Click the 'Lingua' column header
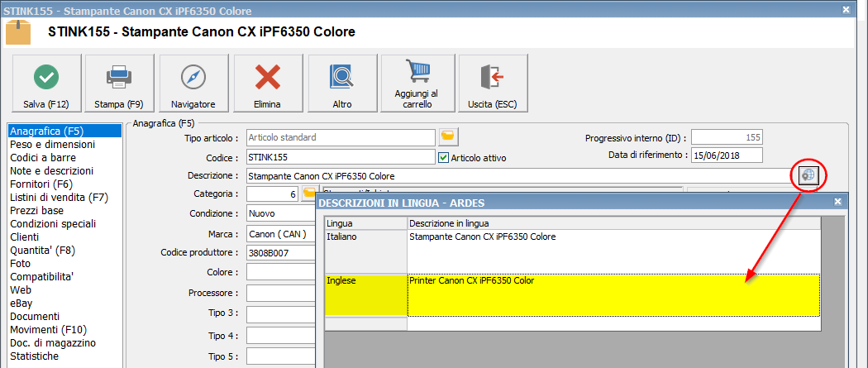The width and height of the screenshot is (868, 368). (x=365, y=223)
